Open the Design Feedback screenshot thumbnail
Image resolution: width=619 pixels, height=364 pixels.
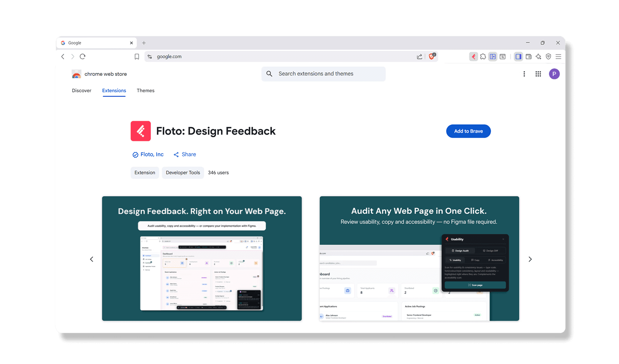coord(202,258)
